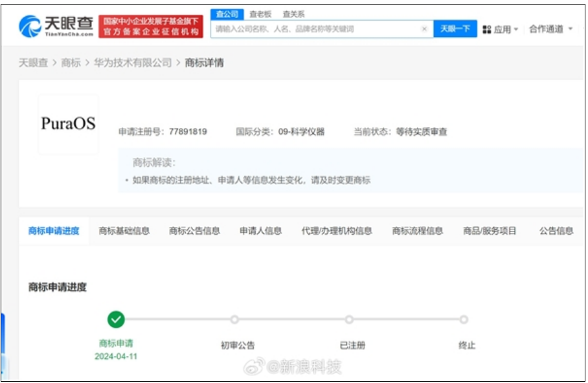Screen dimensions: 588x383
Task: Click the 09-科学仪器 classification text
Action: point(301,132)
